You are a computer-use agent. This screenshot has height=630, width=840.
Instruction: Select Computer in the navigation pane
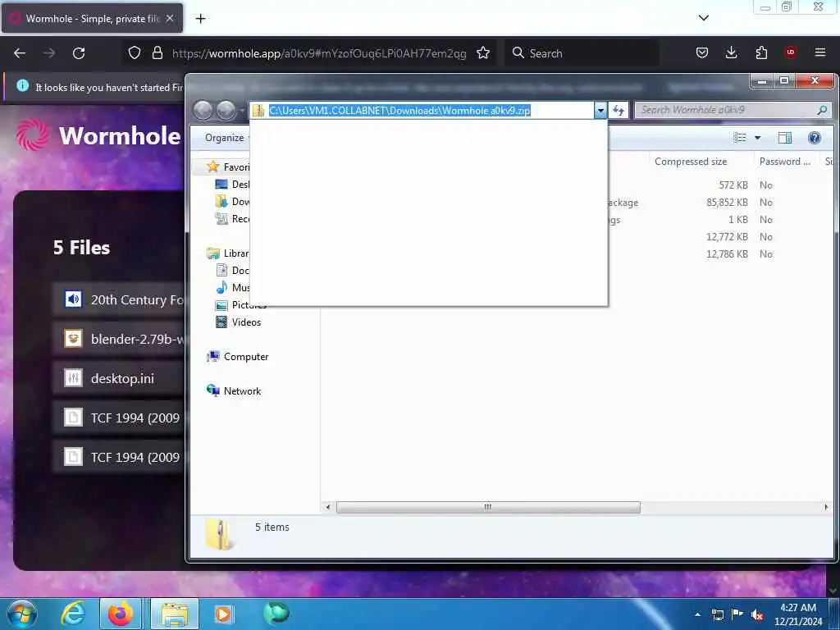pos(237,357)
